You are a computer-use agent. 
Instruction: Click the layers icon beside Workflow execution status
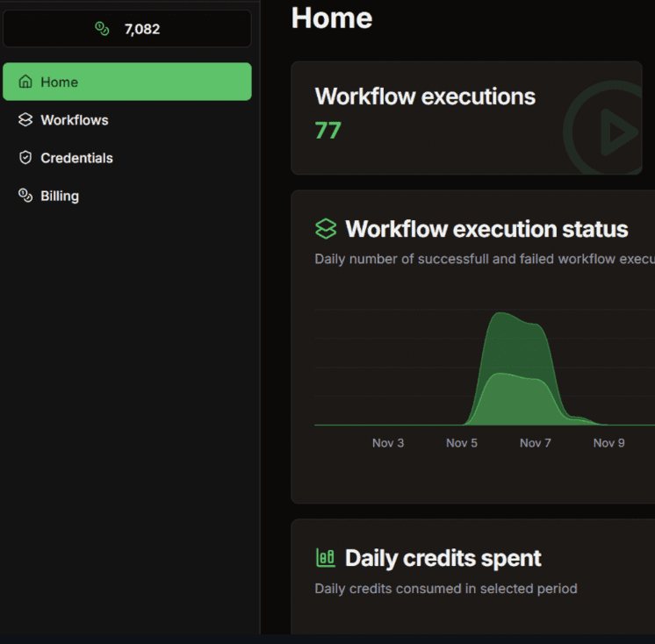coord(326,229)
